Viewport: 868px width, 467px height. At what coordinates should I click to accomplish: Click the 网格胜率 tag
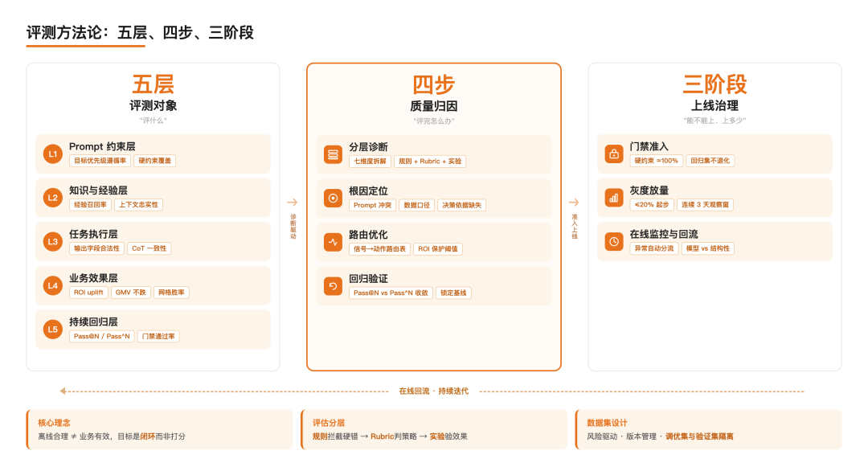pyautogui.click(x=171, y=292)
